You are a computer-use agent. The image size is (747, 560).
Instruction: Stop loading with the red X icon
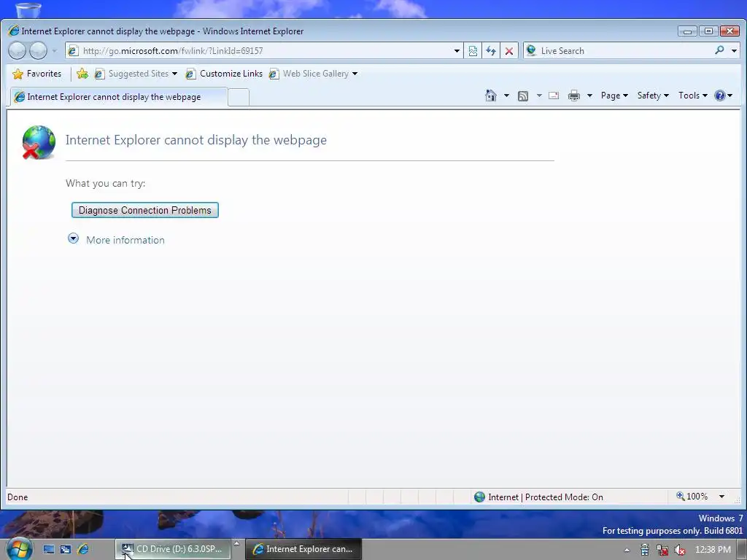508,51
